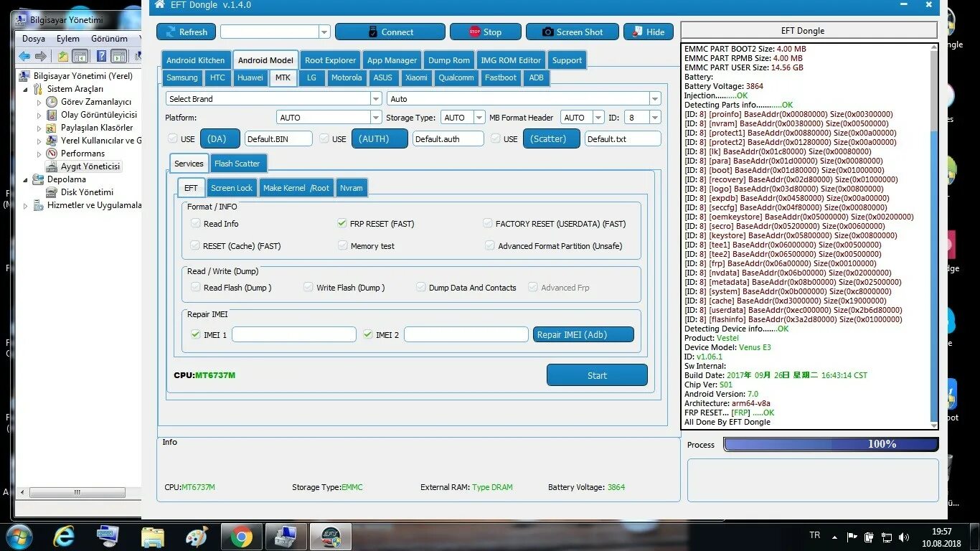Click the help question mark toolbar icon

click(x=102, y=56)
